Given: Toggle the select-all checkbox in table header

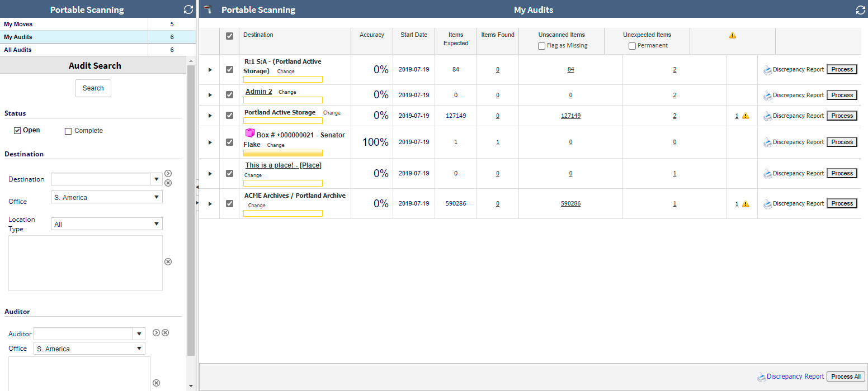Looking at the screenshot, I should coord(229,36).
